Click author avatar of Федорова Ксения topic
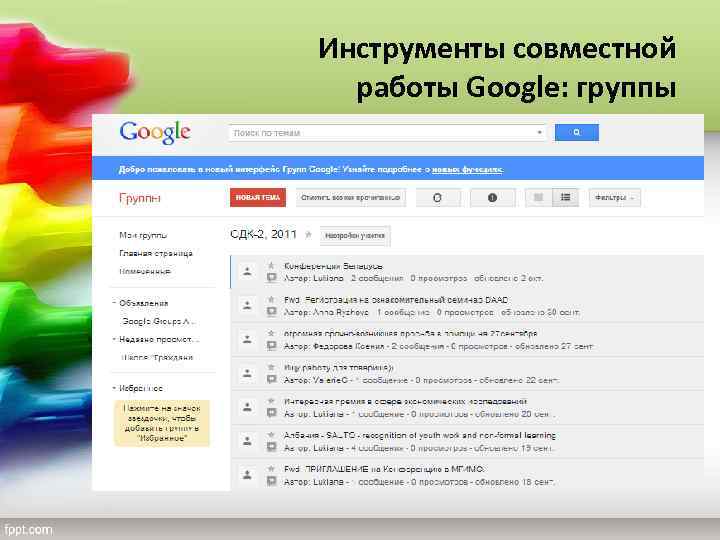 tap(247, 339)
